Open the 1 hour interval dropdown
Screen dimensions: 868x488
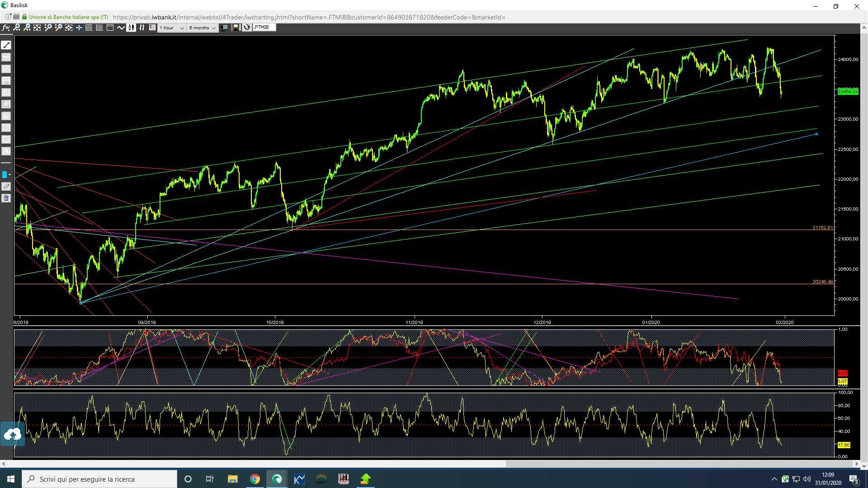coord(172,28)
